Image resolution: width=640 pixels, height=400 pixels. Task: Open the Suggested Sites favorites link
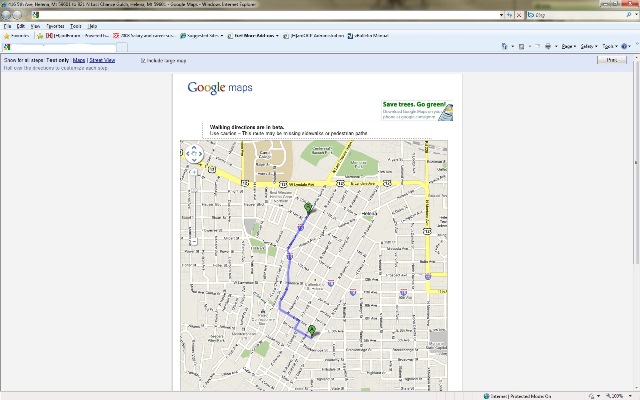201,36
